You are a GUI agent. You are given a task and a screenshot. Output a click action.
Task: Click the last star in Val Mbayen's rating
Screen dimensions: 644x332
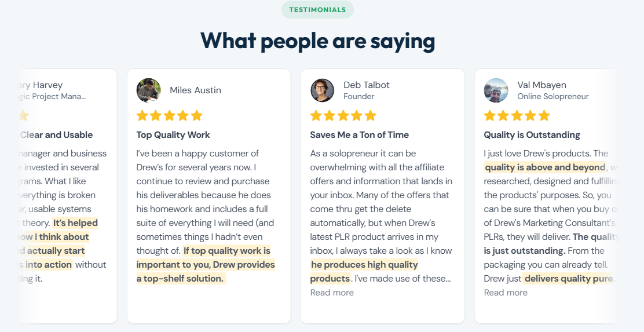click(544, 115)
